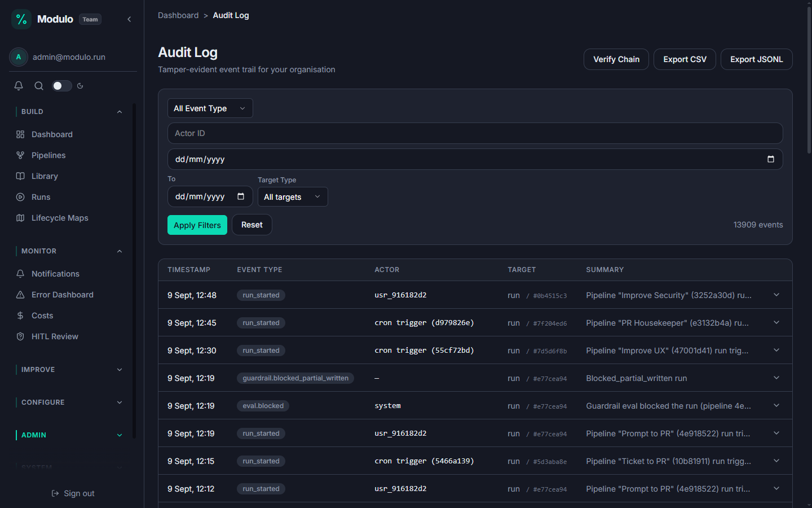Click target hash #5d3aba8e
Viewport: 812px width, 508px height.
click(550, 462)
